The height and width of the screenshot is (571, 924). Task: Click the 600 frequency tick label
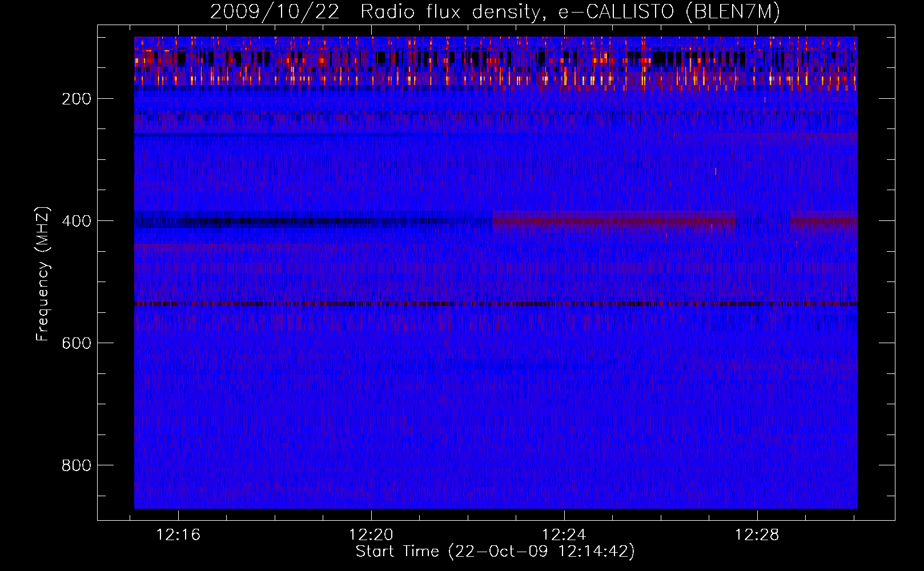(77, 343)
